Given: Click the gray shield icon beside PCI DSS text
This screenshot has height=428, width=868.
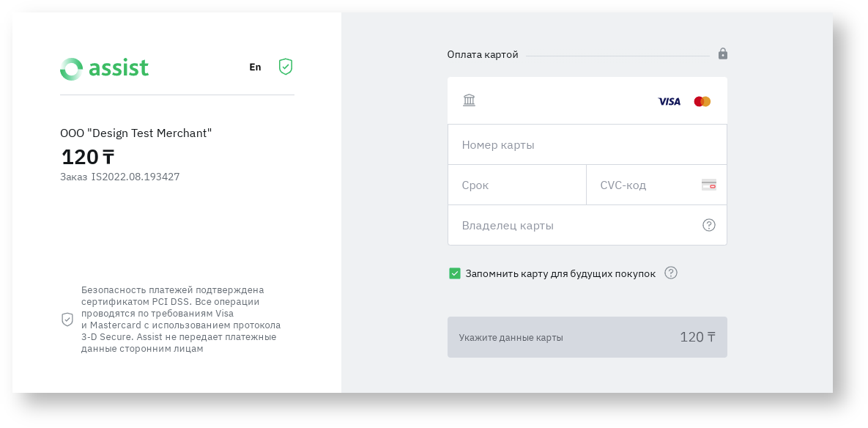Looking at the screenshot, I should coord(67,320).
